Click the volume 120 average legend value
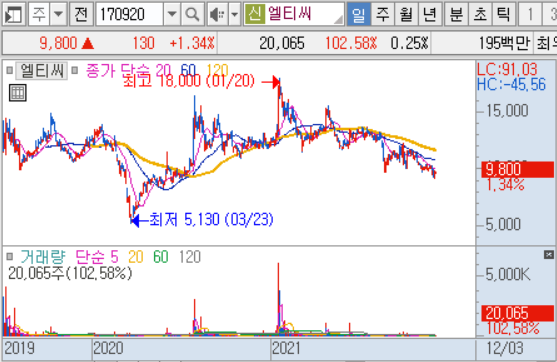The image size is (557, 362). coord(190,256)
